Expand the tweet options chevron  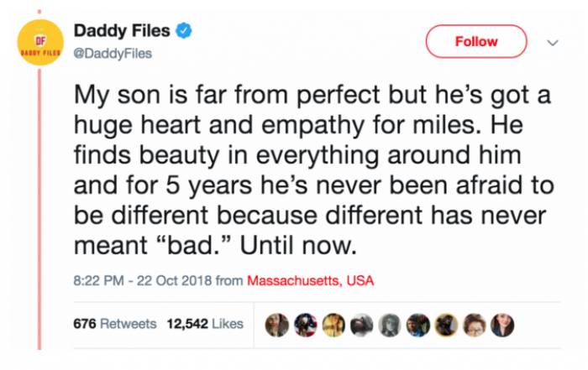coord(552,41)
